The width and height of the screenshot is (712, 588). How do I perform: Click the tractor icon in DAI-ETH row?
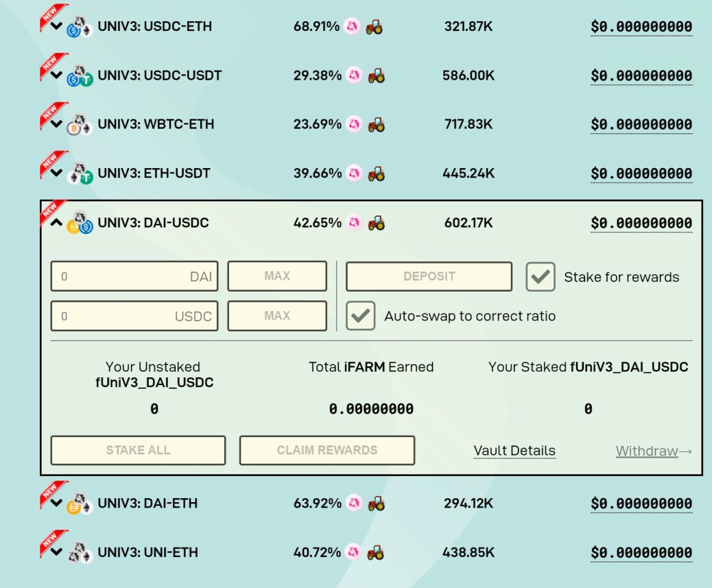point(376,503)
